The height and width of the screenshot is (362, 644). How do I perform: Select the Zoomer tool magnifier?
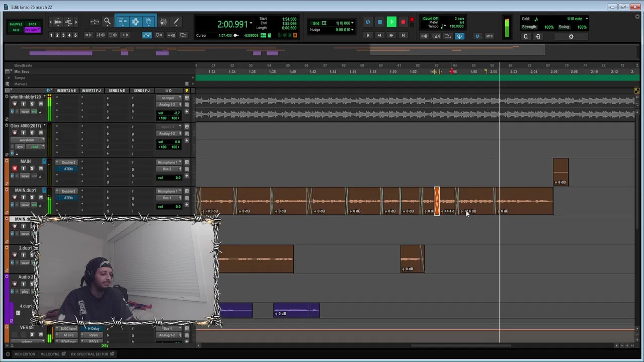pyautogui.click(x=107, y=22)
